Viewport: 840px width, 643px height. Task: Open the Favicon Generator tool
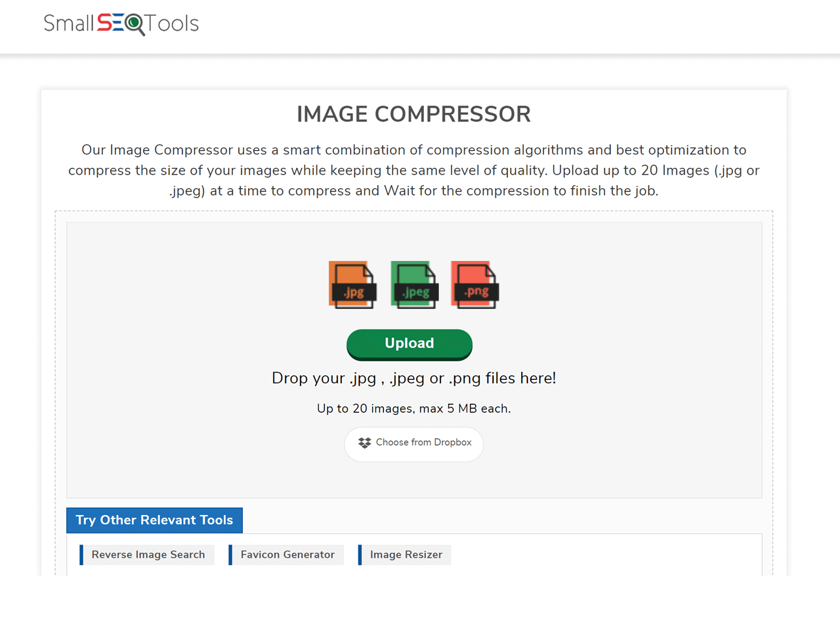point(287,554)
